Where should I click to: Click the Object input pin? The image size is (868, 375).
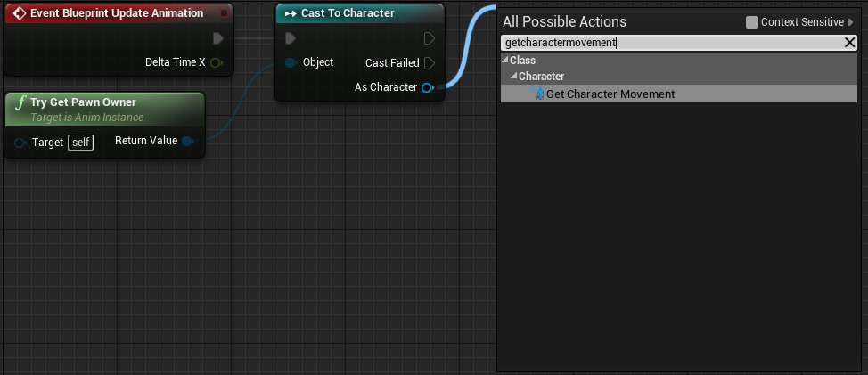pos(291,63)
